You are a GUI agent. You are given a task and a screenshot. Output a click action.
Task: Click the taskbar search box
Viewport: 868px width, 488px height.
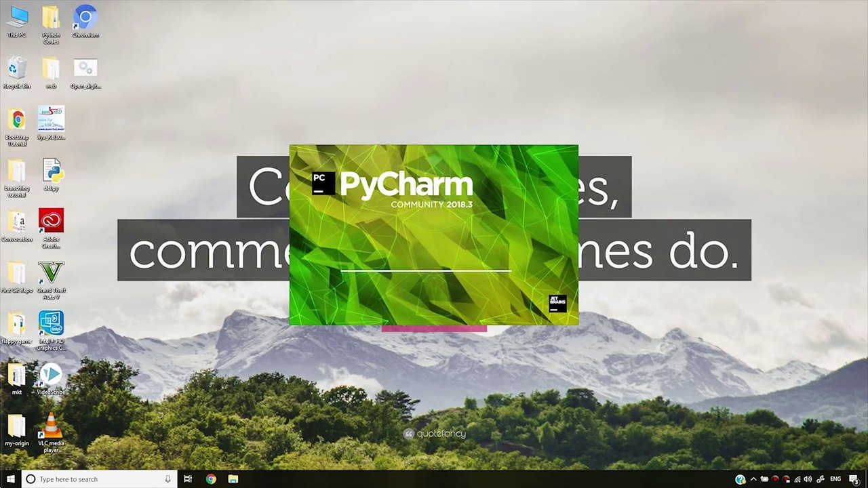pyautogui.click(x=99, y=479)
